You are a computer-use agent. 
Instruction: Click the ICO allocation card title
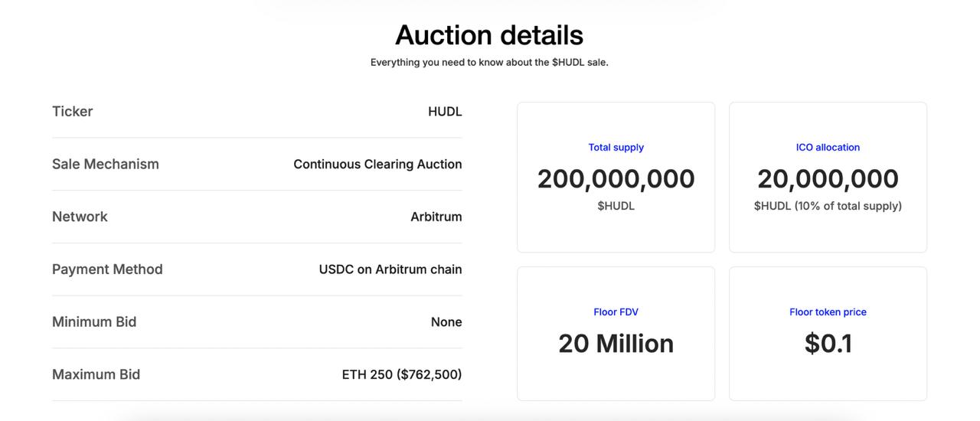pyautogui.click(x=828, y=148)
